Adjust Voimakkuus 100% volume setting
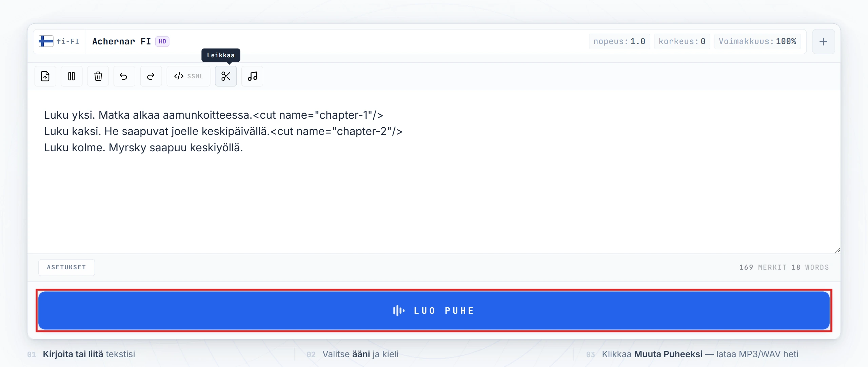The height and width of the screenshot is (367, 868). click(x=757, y=41)
